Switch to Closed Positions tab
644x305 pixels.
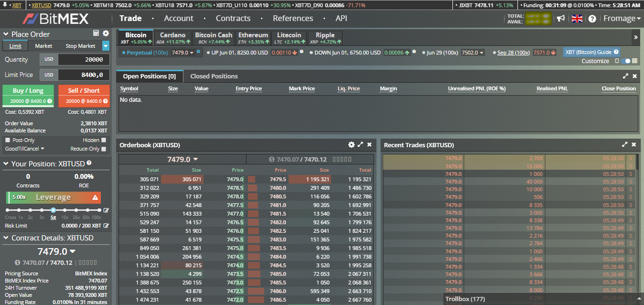(214, 76)
